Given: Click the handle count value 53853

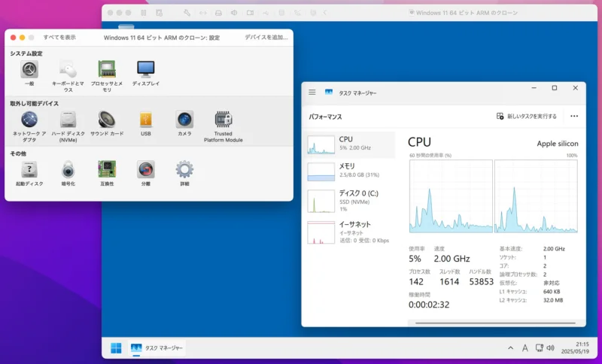Looking at the screenshot, I should (x=481, y=281).
